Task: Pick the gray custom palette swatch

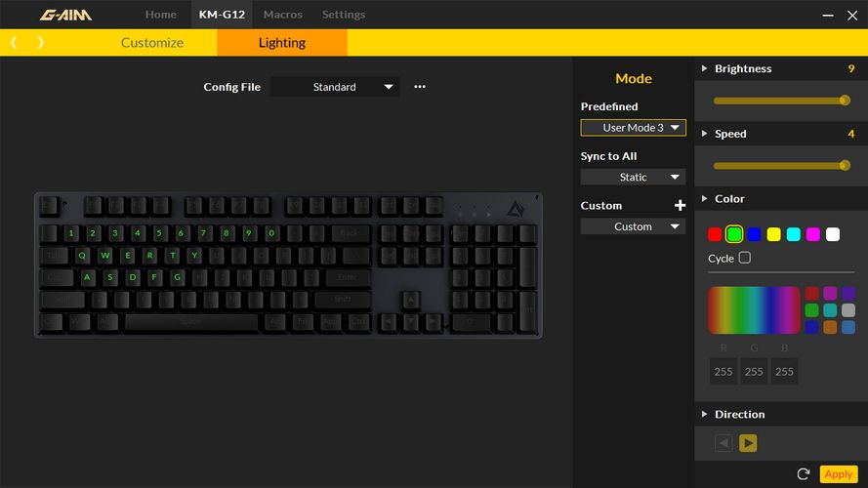Action: [848, 310]
